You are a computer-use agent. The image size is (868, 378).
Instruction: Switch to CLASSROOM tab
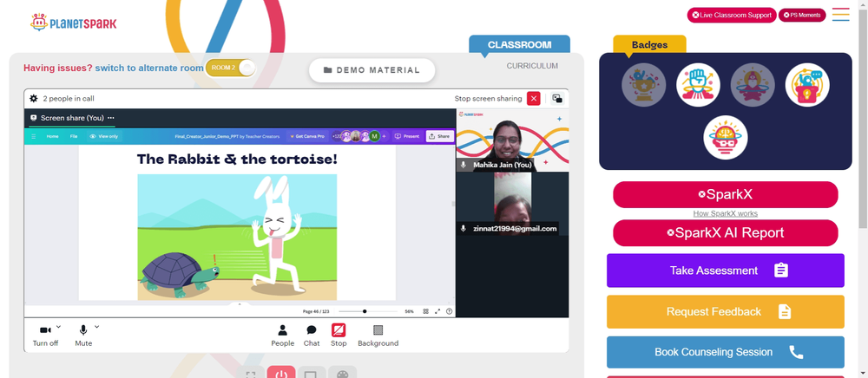(519, 45)
